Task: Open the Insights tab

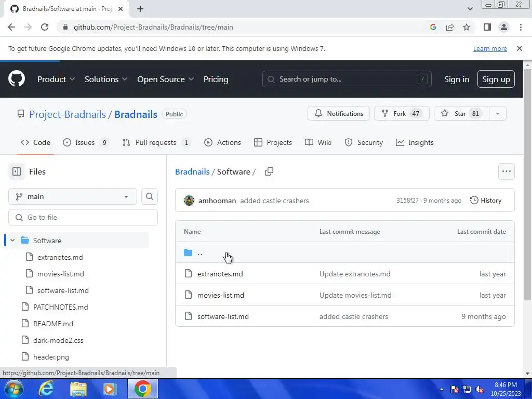Action: [x=415, y=142]
